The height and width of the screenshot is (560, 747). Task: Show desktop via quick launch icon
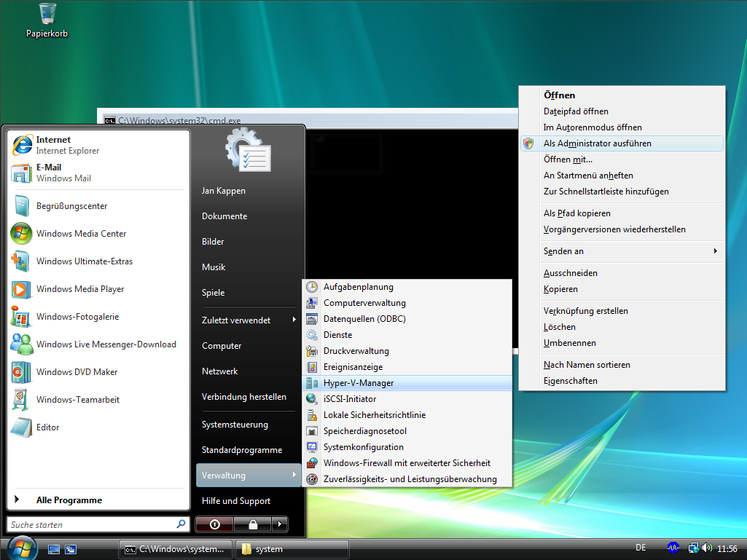point(54,550)
